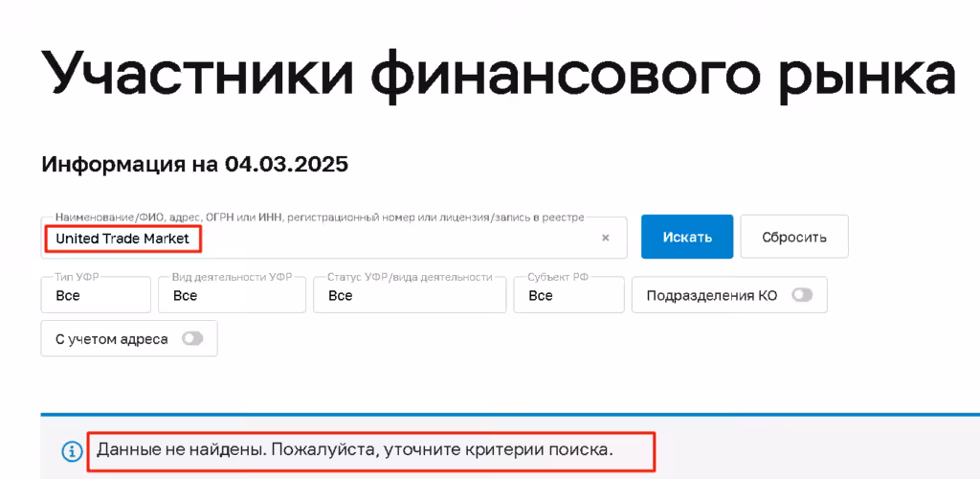This screenshot has height=479, width=980.
Task: Open the Вид деятельности УФР dropdown
Action: [232, 295]
